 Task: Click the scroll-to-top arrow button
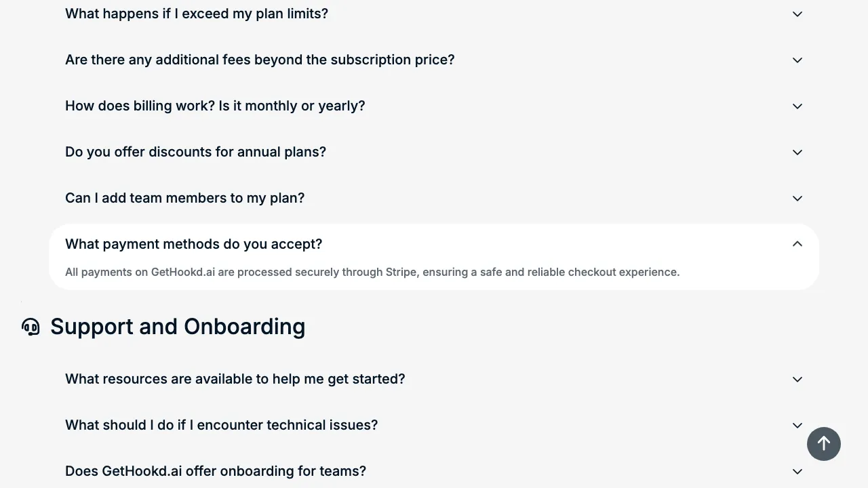(x=823, y=444)
